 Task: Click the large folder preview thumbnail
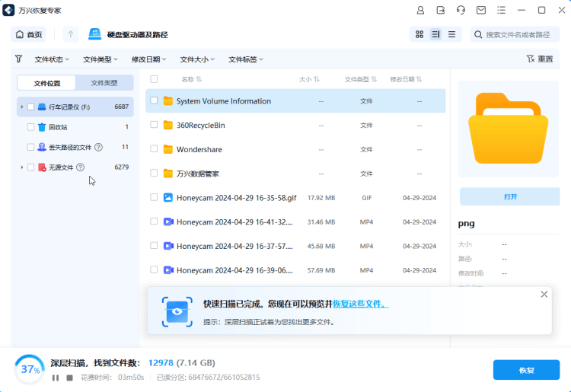click(x=508, y=129)
